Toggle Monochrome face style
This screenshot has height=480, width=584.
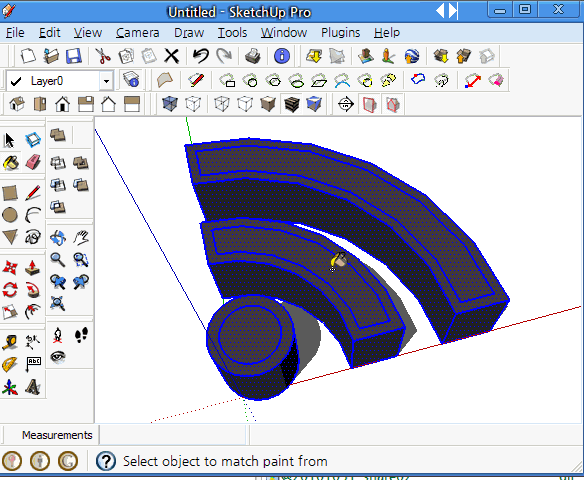314,104
